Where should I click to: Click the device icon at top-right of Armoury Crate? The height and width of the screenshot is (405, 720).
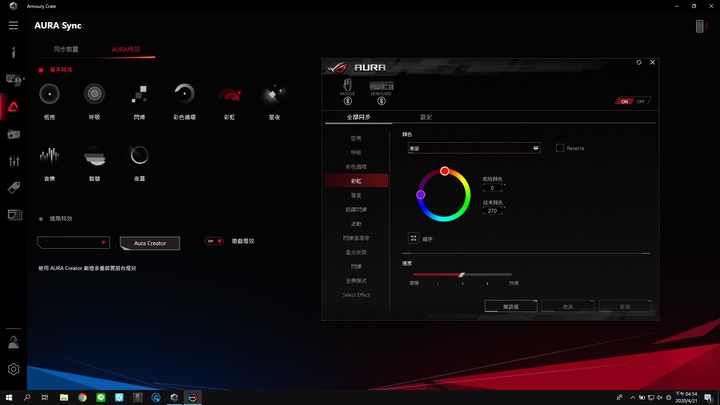point(700,27)
